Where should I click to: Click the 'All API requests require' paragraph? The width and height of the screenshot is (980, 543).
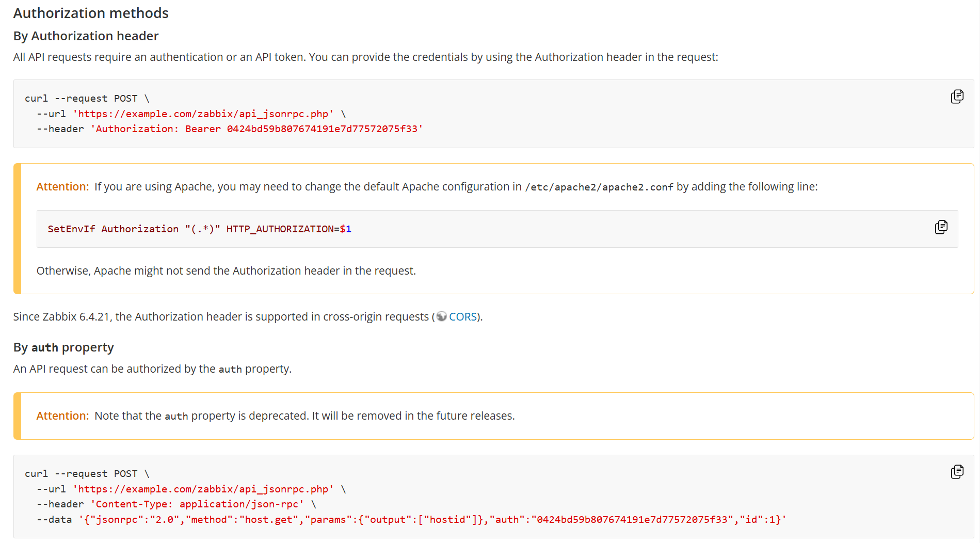pos(365,57)
